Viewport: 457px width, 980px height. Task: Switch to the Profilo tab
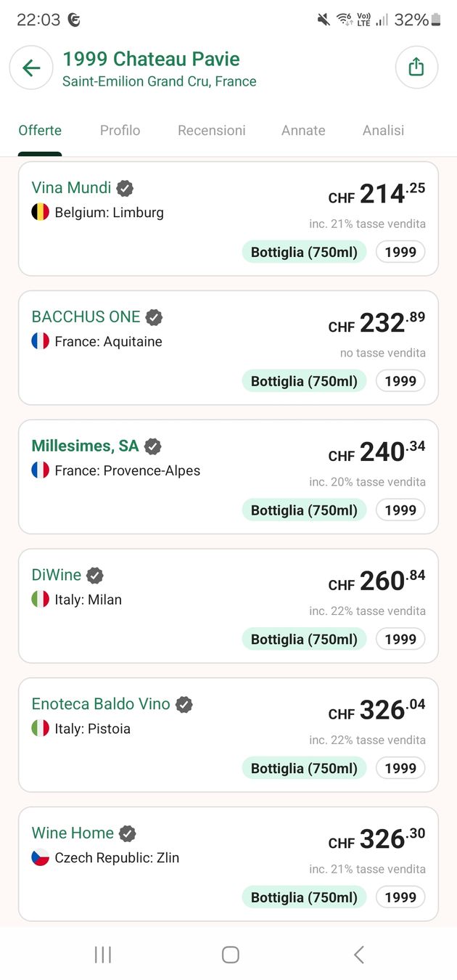pyautogui.click(x=120, y=131)
